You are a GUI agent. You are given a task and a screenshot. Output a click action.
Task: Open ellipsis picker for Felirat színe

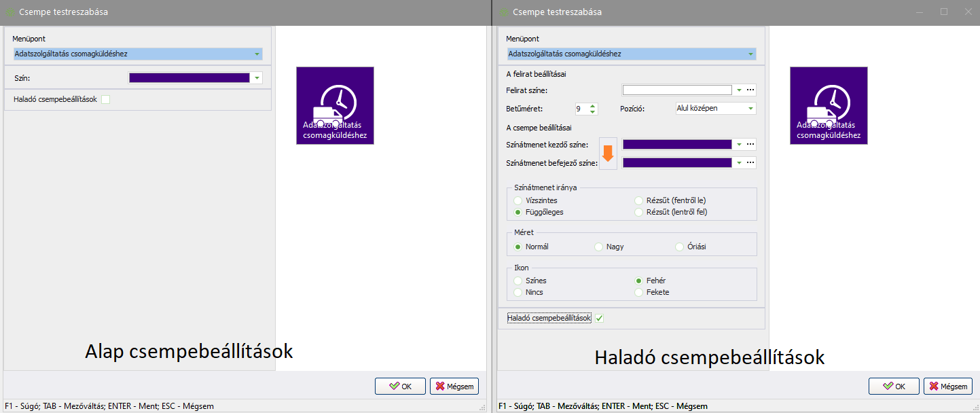point(750,90)
